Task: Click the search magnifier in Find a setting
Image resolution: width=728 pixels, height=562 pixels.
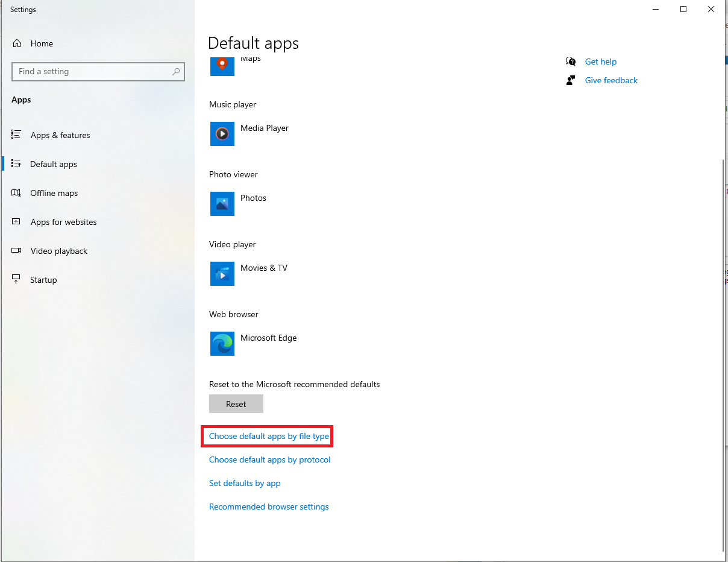Action: click(176, 71)
